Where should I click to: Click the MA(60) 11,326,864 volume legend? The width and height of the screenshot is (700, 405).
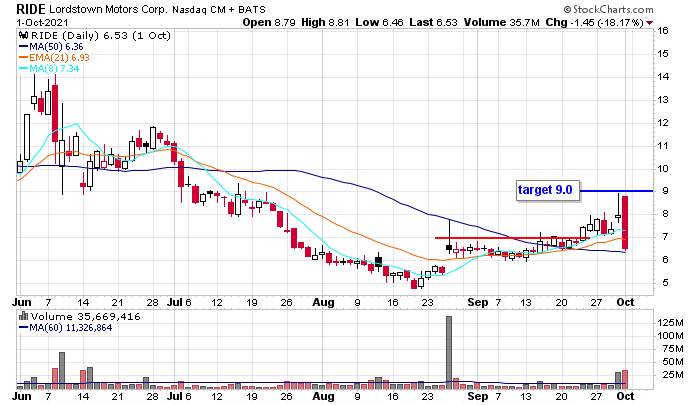66,328
